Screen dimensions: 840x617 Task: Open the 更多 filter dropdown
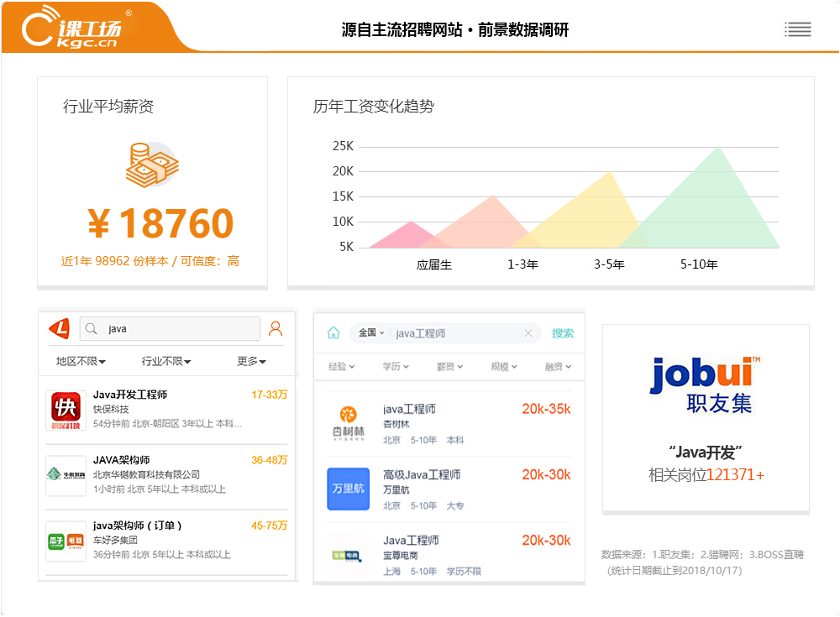251,362
